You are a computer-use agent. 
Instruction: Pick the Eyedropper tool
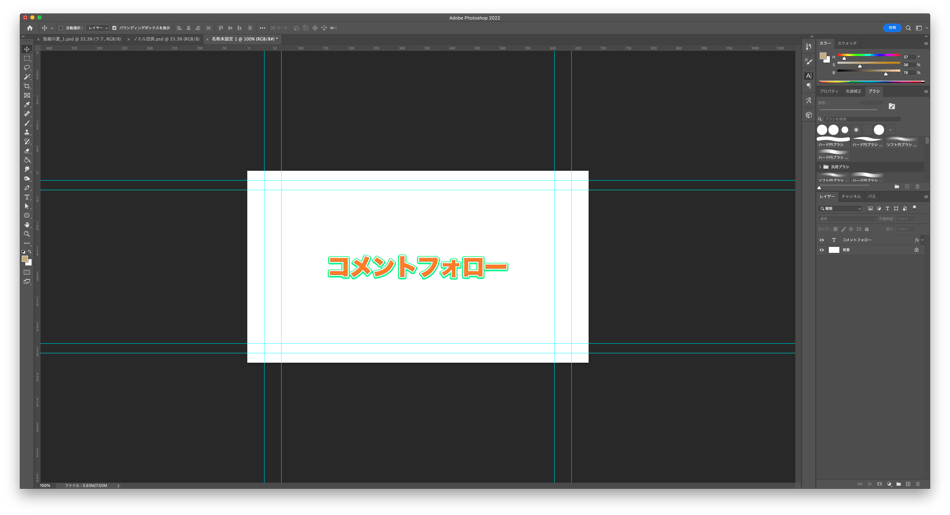point(27,104)
